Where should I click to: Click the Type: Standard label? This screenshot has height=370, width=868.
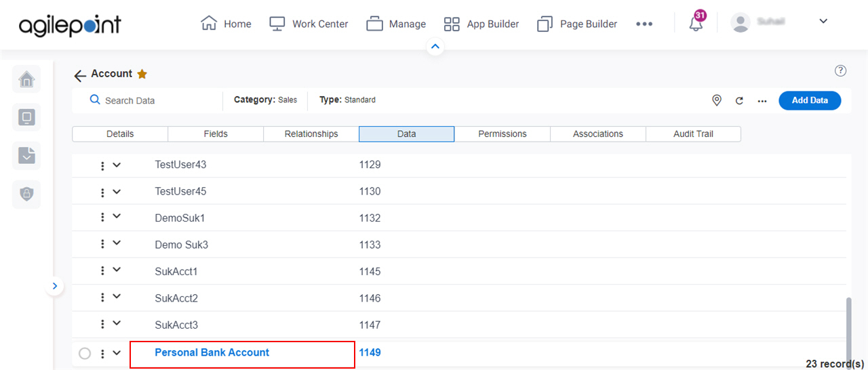[347, 100]
